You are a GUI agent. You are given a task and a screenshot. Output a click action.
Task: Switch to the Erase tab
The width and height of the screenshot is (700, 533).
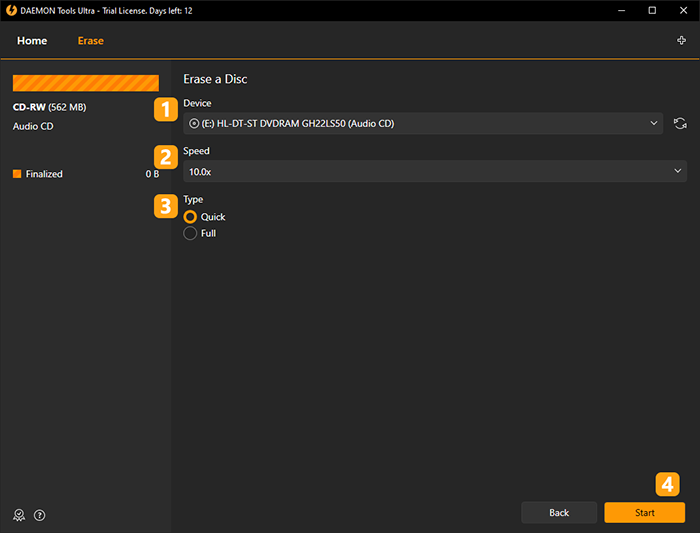click(x=91, y=41)
